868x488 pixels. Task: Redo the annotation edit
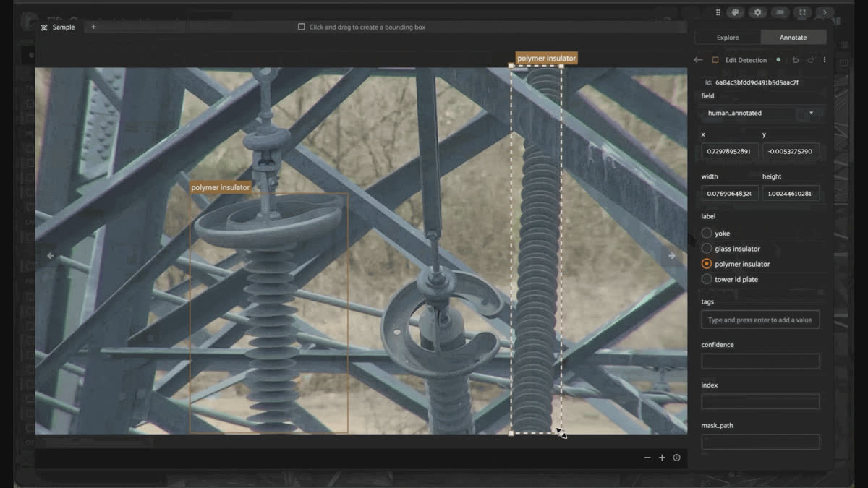click(x=810, y=60)
